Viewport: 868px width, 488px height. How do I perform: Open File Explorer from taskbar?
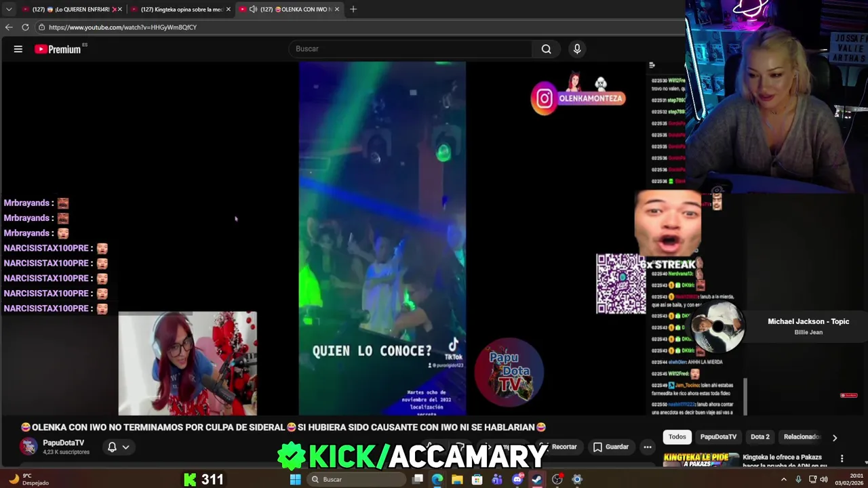(x=457, y=479)
